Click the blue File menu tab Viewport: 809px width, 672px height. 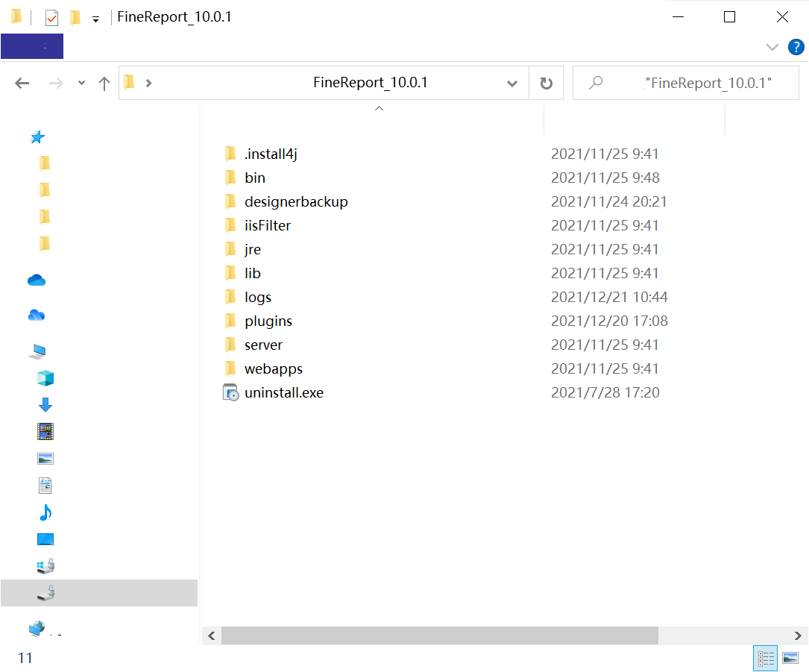(x=32, y=46)
